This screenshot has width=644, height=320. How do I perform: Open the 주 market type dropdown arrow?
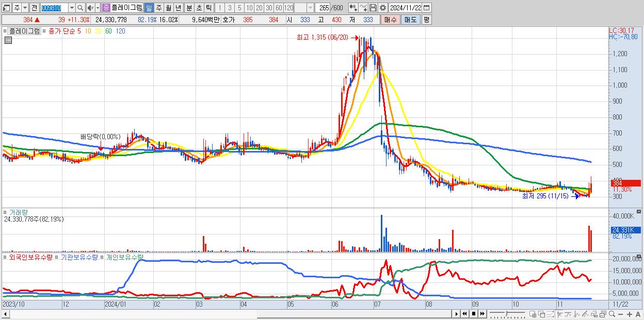tap(25, 8)
